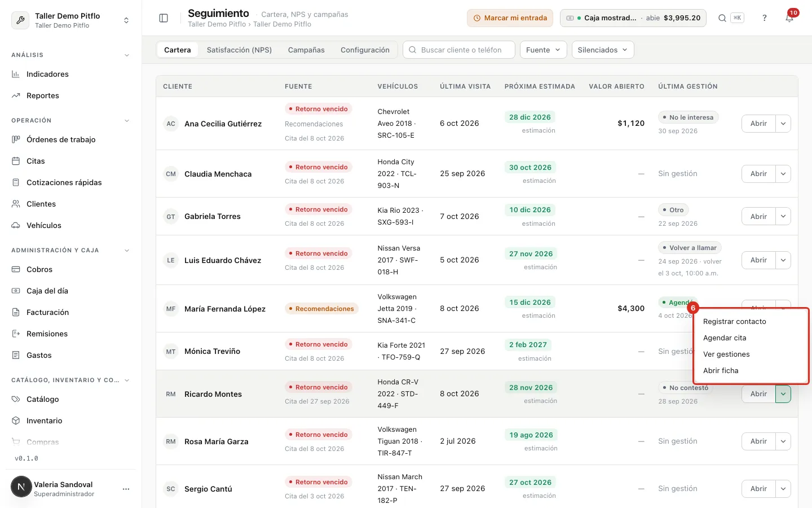Switch to the Satisfacción (NPS) tab

(x=239, y=50)
